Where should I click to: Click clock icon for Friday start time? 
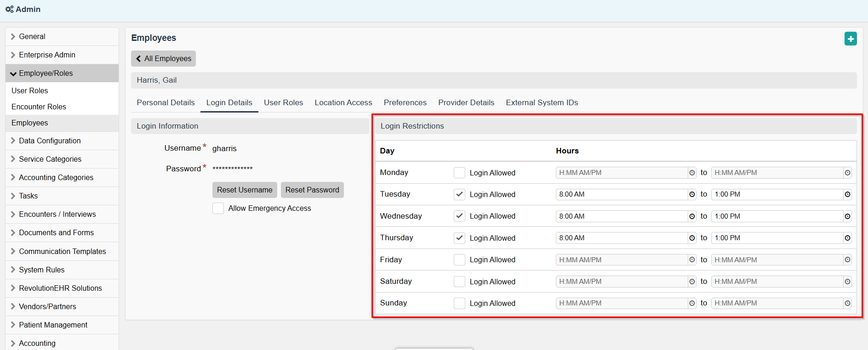(x=691, y=260)
